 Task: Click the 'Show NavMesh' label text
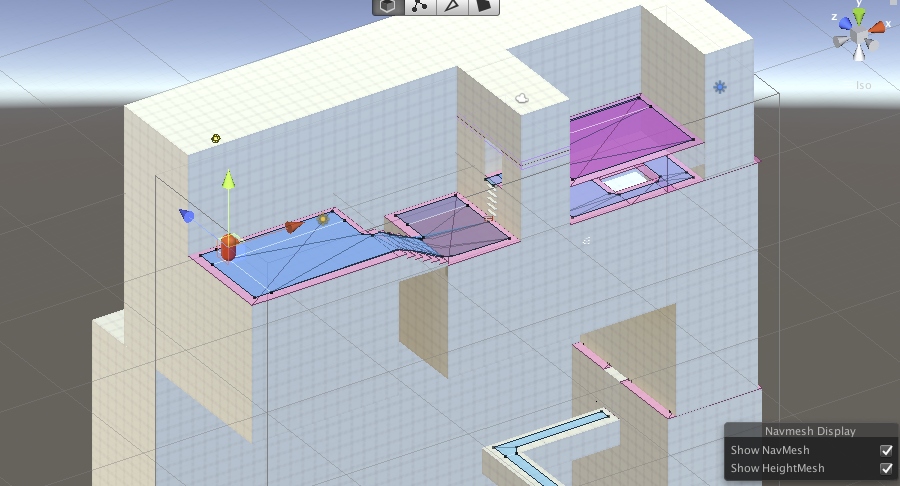click(x=770, y=450)
